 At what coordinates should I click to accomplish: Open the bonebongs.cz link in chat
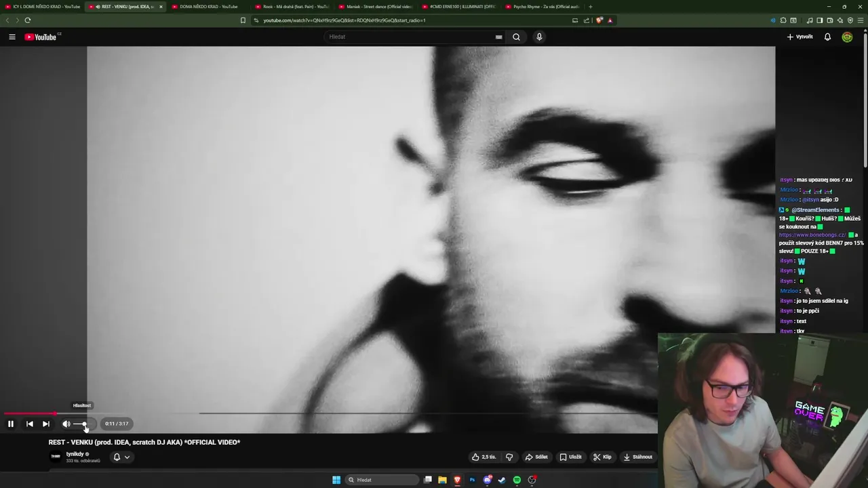(812, 235)
